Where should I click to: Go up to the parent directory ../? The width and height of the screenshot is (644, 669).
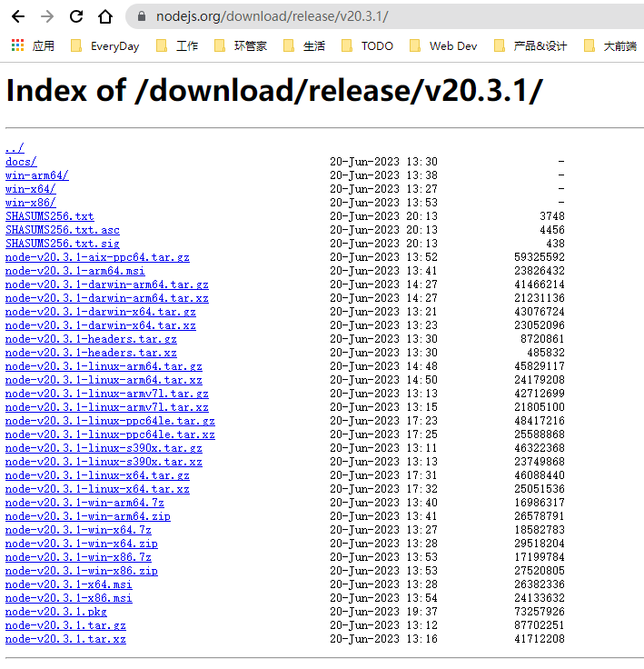15,148
